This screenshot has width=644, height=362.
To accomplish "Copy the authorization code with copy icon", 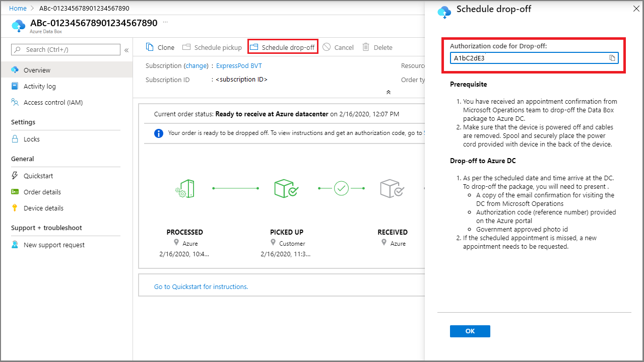I will pyautogui.click(x=612, y=58).
